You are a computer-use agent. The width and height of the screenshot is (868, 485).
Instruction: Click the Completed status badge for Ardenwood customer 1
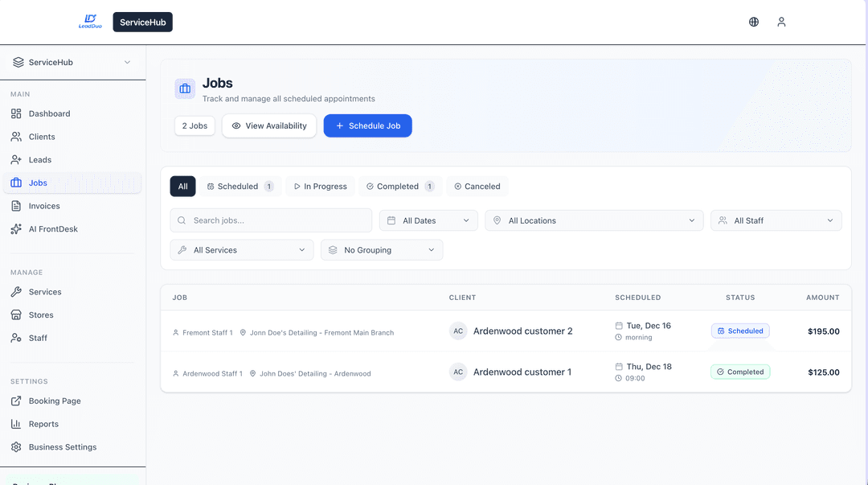(x=739, y=372)
